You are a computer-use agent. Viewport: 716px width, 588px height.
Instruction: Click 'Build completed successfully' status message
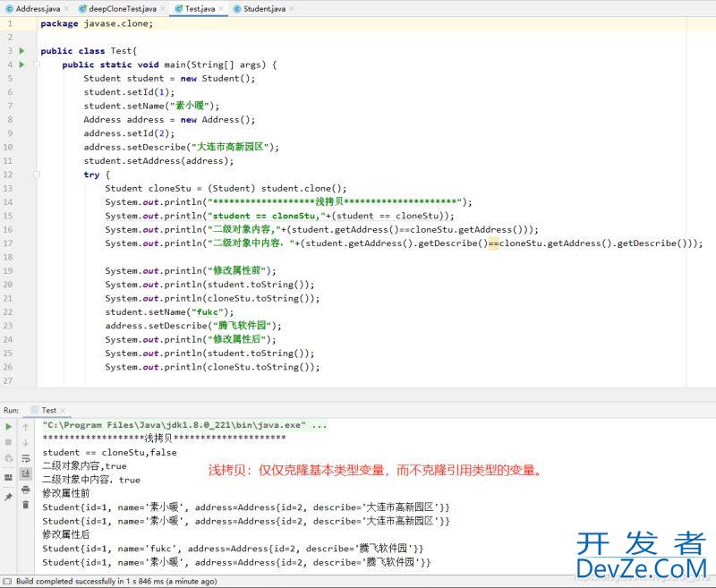coord(116,581)
